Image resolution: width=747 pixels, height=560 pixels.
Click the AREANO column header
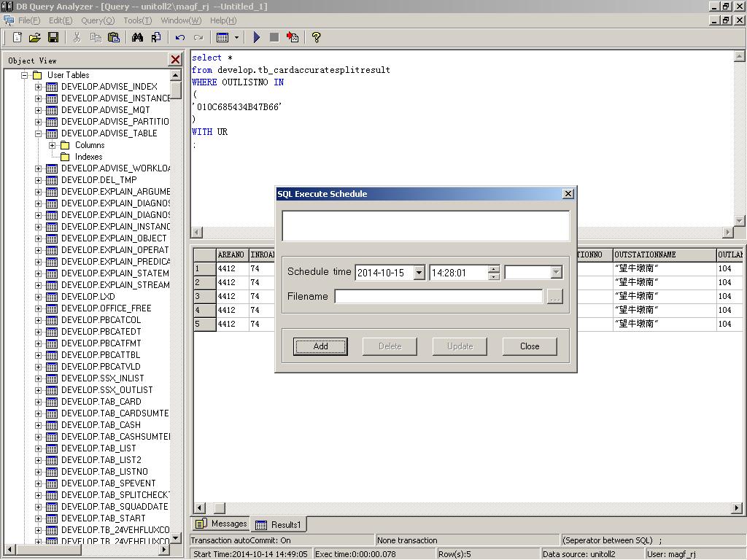pos(232,254)
